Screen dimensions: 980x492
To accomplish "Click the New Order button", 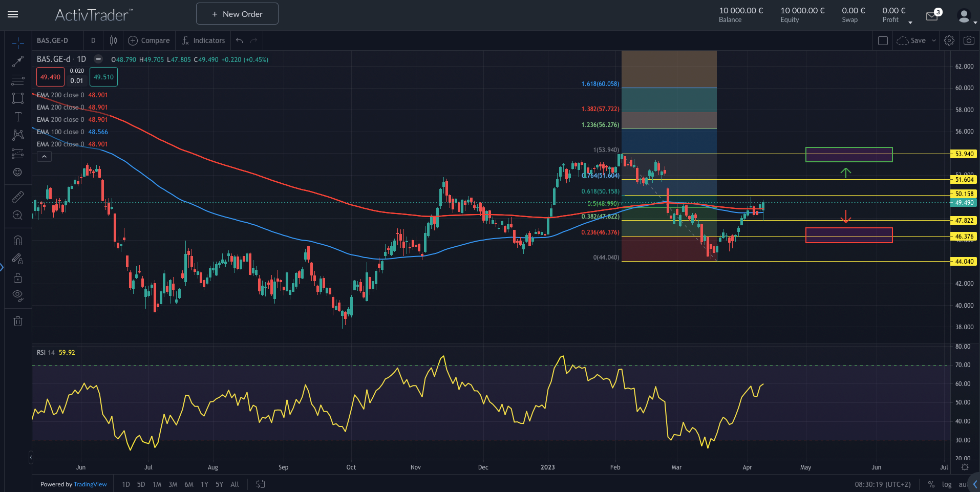I will 237,14.
